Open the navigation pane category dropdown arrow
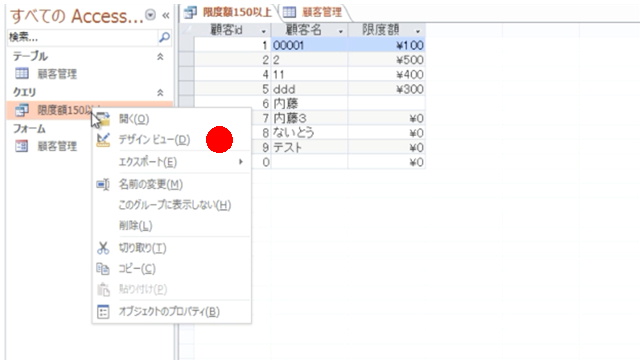Image resolution: width=640 pixels, height=360 pixels. click(151, 15)
